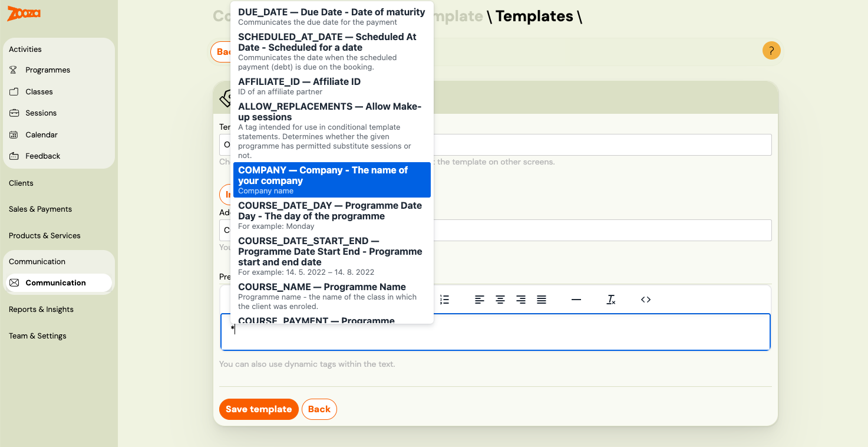
Task: Choose the DUE_DATE dynamic tag
Action: [x=332, y=17]
